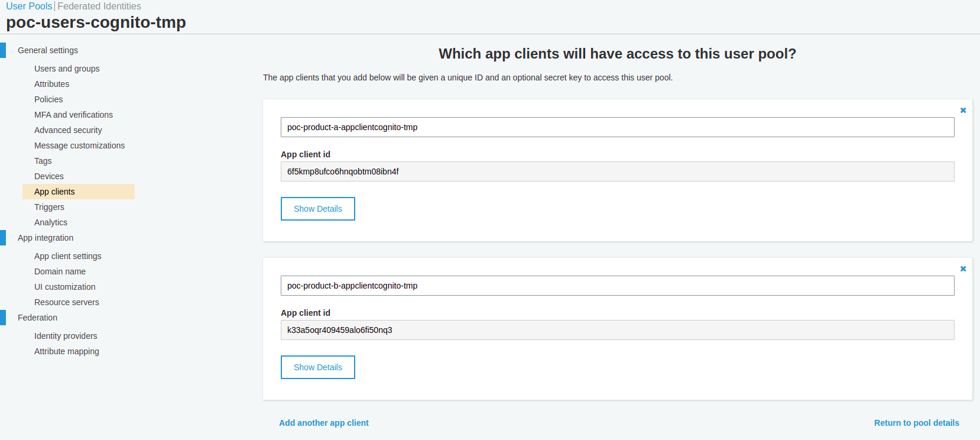The image size is (980, 440).
Task: Open Advanced security settings
Action: [x=68, y=130]
